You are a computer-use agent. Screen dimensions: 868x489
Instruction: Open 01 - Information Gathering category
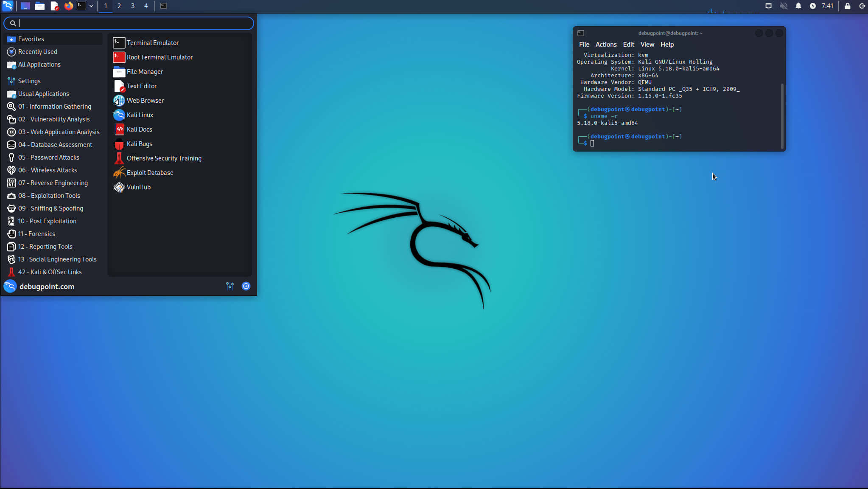tap(53, 107)
